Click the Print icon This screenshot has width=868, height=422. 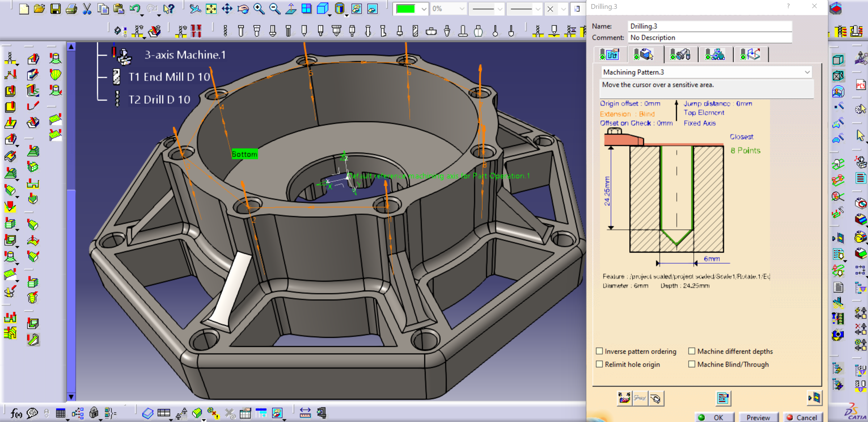71,9
